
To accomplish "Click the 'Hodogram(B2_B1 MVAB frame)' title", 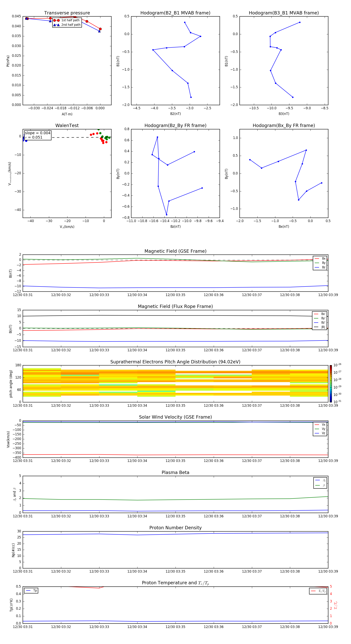I will click(175, 13).
